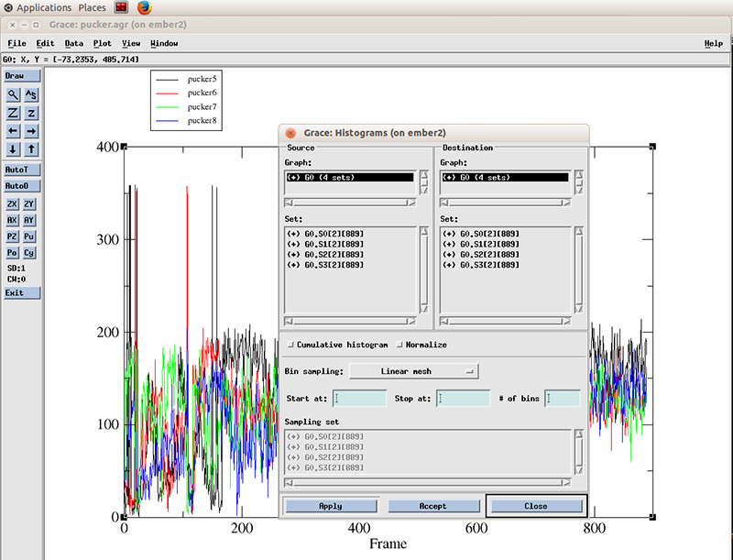
Task: Click the Apply button in Histograms dialog
Action: (330, 506)
